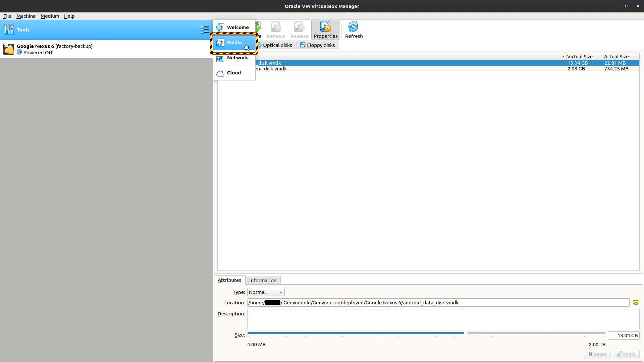Switch to the Information tab

(x=263, y=280)
